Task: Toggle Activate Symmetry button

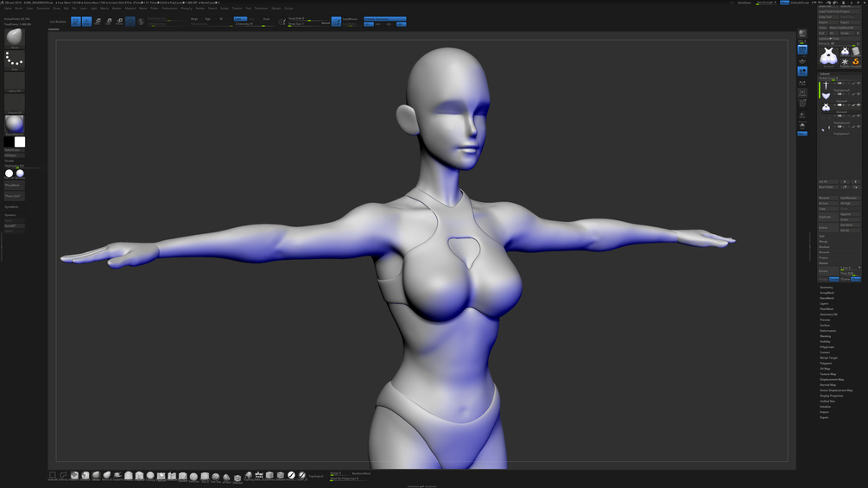Action: pos(384,19)
